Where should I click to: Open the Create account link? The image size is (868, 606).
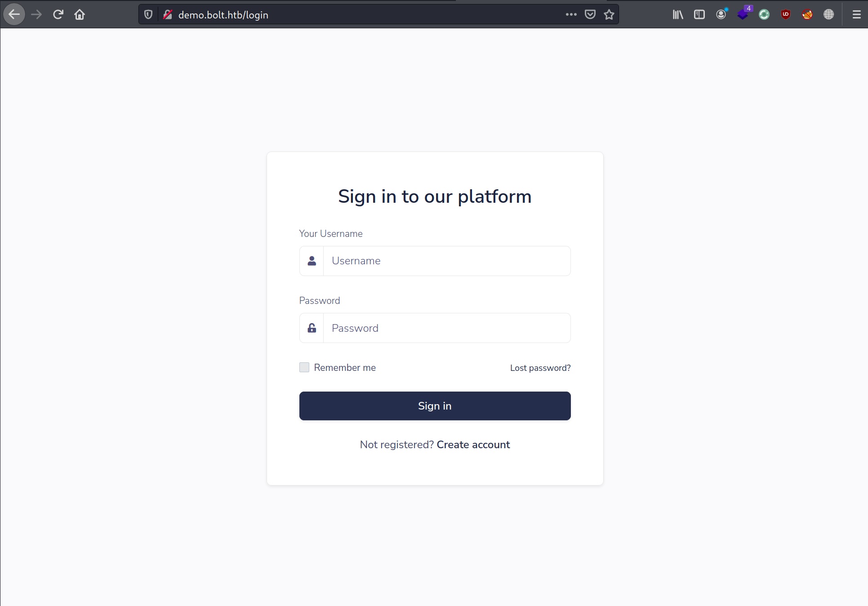point(473,445)
